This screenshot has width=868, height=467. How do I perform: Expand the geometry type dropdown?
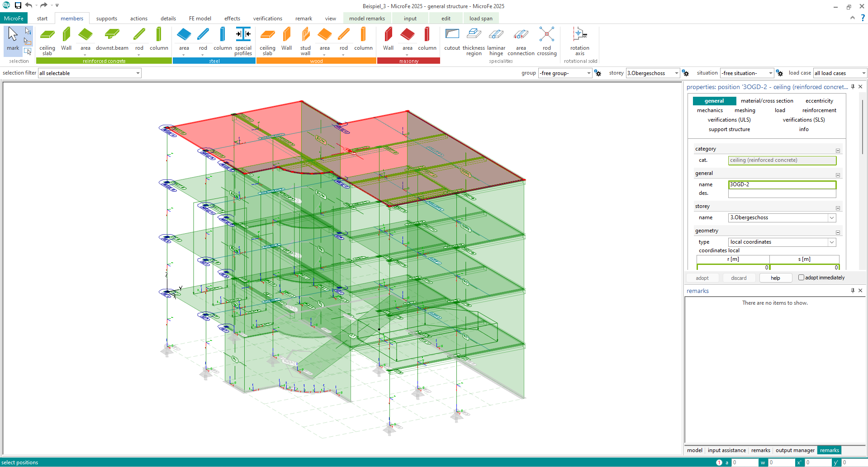tap(831, 242)
